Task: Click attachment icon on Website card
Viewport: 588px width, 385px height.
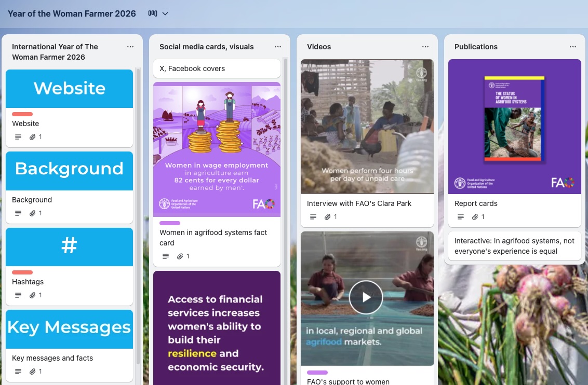Action: (x=32, y=137)
